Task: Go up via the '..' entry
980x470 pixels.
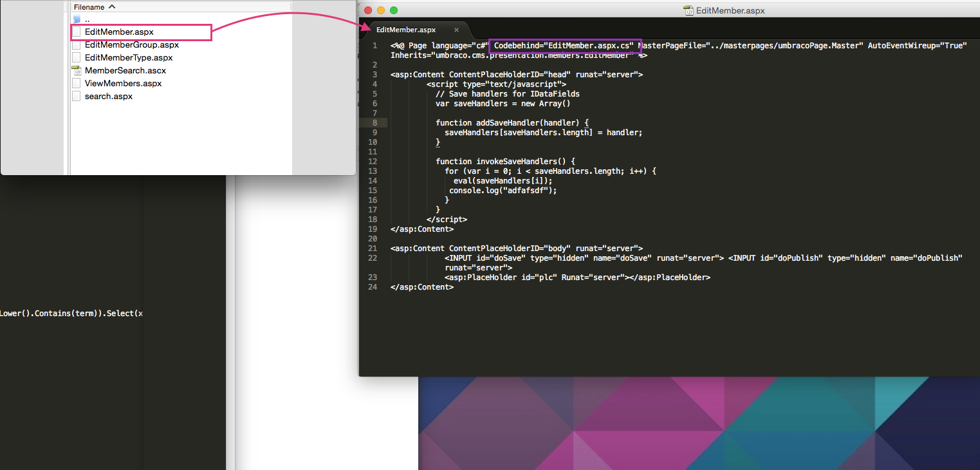Action: tap(87, 19)
